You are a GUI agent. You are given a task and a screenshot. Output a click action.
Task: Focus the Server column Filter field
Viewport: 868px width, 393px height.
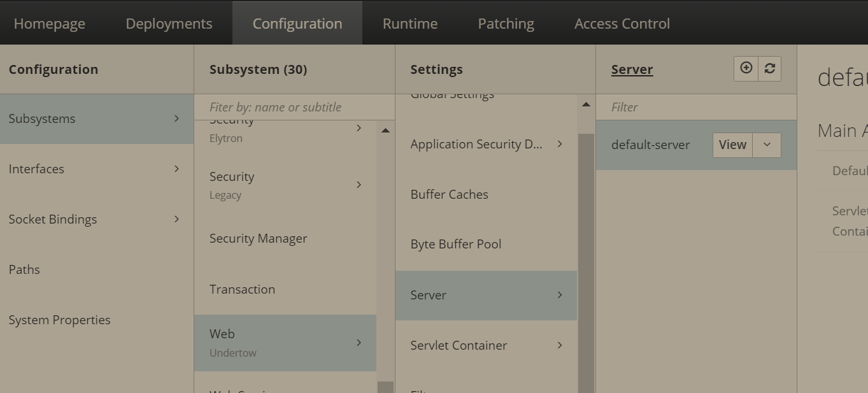tap(696, 107)
